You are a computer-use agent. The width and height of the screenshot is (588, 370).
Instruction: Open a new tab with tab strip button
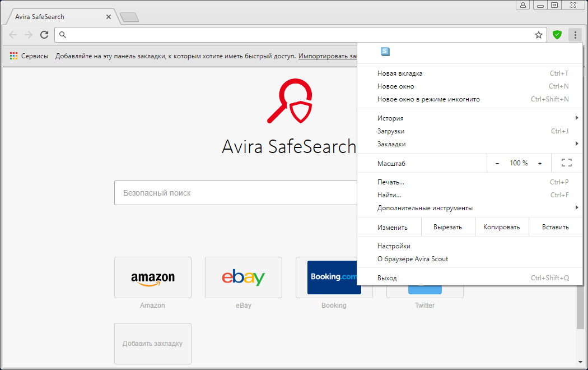(130, 17)
